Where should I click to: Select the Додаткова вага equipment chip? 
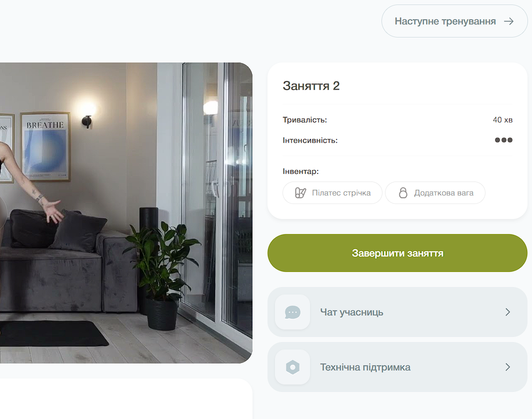(x=435, y=192)
